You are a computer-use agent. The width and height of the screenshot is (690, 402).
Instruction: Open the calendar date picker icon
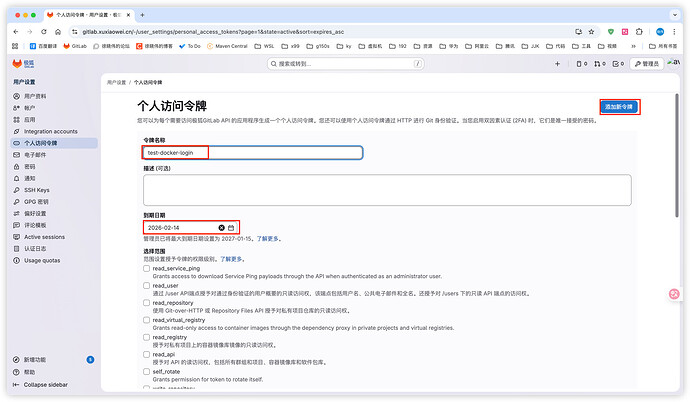coord(231,228)
